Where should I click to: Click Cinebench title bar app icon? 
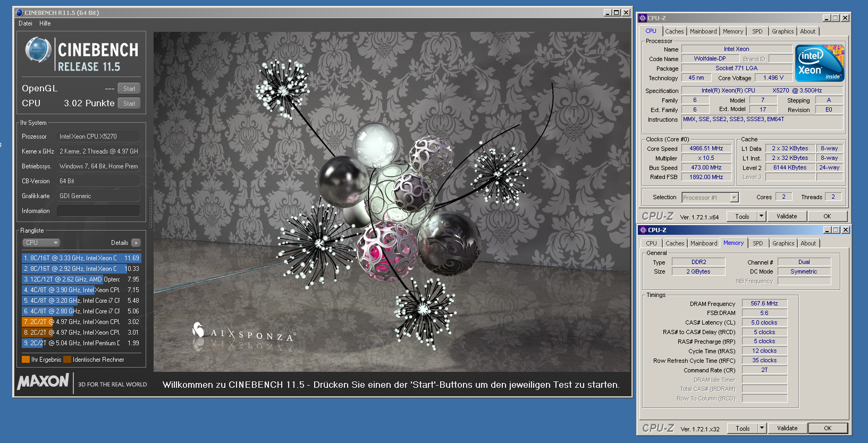(20, 13)
